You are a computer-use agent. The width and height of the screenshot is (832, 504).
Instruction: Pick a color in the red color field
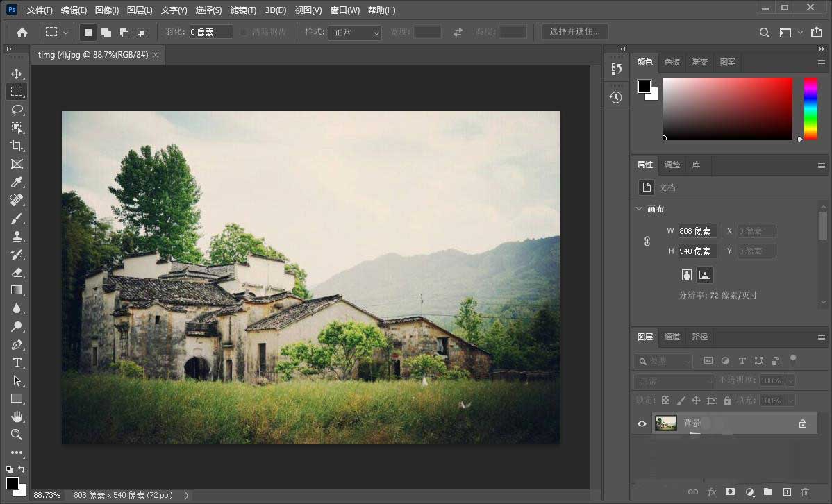tap(727, 109)
